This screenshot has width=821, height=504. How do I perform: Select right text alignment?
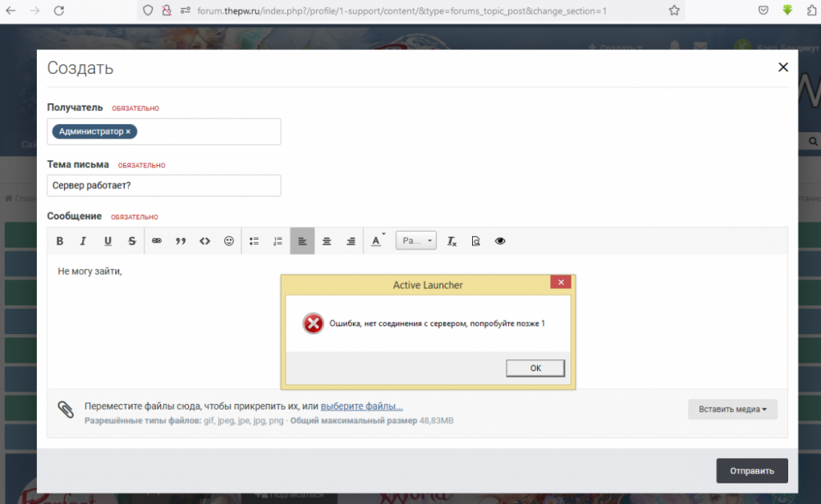point(351,241)
